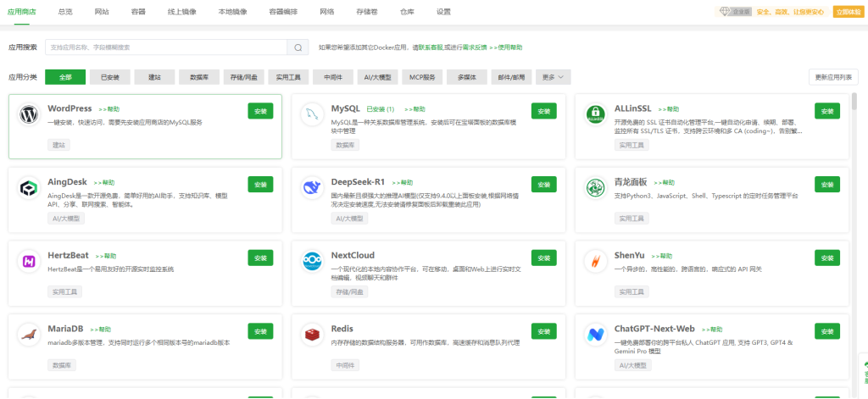Expand the 更多 categories dropdown
868x399 pixels.
tap(553, 77)
